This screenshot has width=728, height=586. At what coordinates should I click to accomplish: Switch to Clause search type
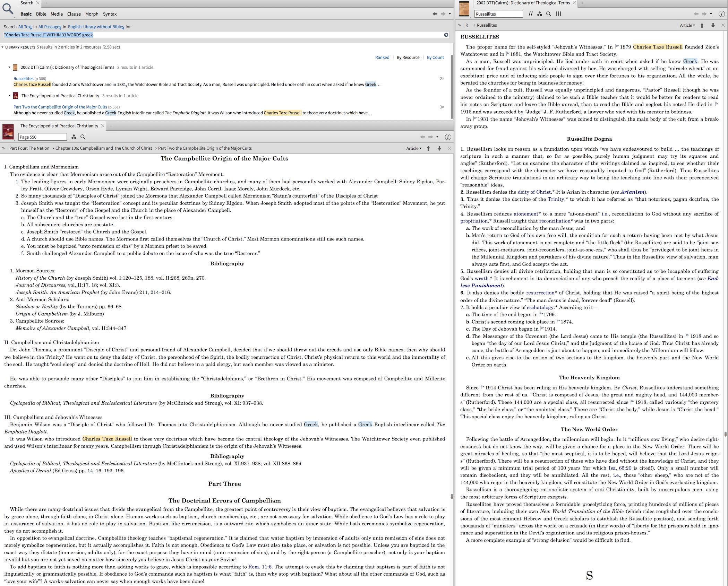74,14
